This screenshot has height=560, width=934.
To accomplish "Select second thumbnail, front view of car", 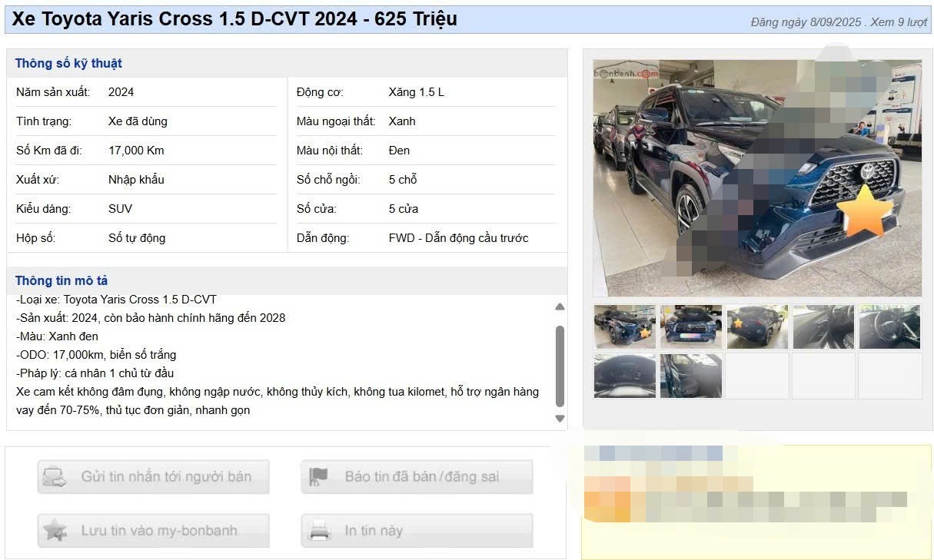I will coord(691,326).
